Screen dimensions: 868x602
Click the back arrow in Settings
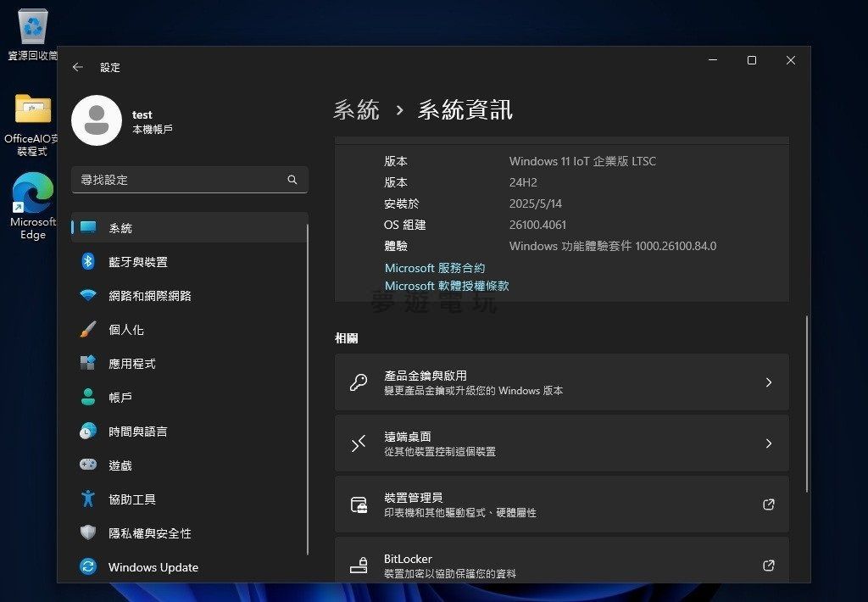coord(78,67)
